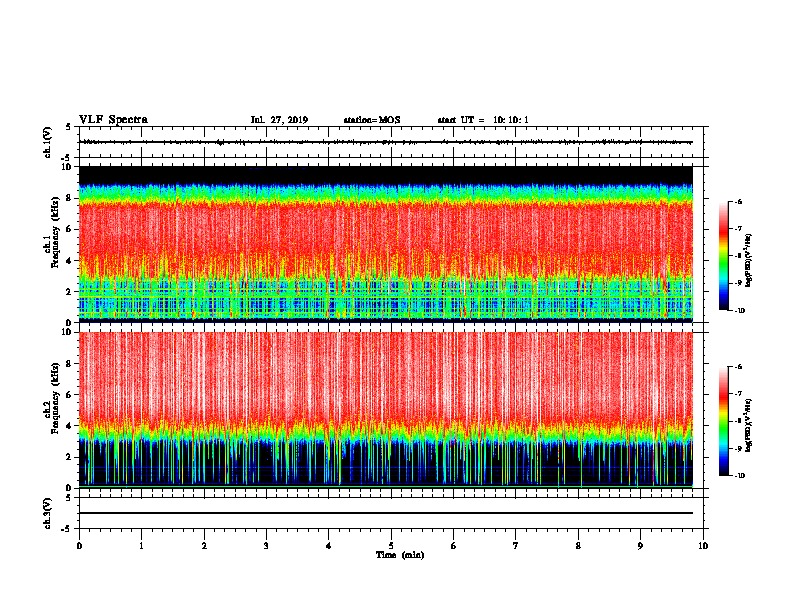The height and width of the screenshot is (612, 792).
Task: Click the "start UT = 10:10:1" text
Action: pyautogui.click(x=483, y=120)
